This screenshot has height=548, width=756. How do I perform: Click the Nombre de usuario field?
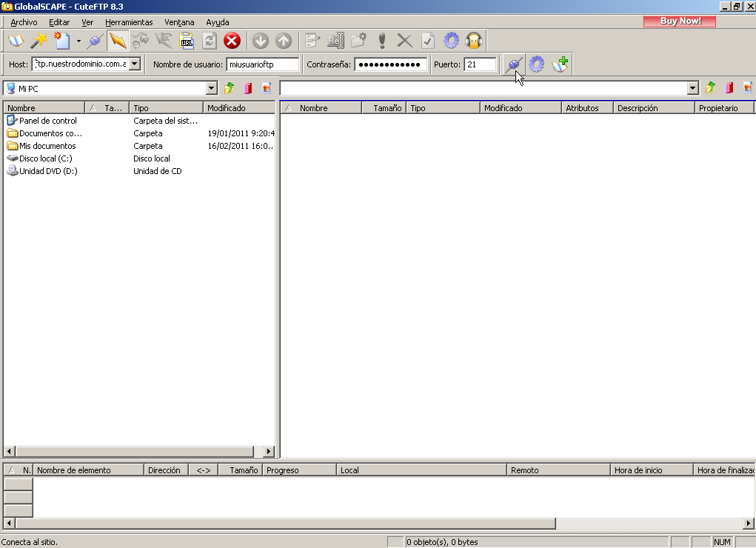[263, 64]
